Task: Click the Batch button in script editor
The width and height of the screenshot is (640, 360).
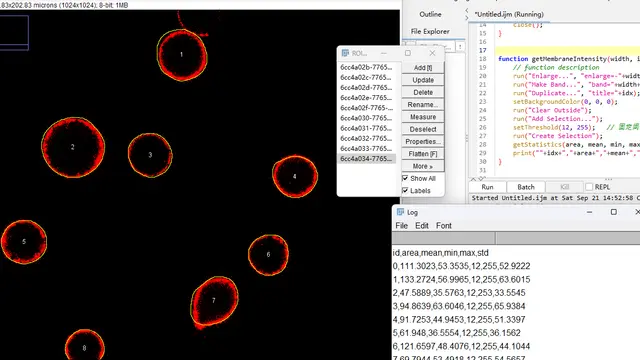Action: click(526, 187)
